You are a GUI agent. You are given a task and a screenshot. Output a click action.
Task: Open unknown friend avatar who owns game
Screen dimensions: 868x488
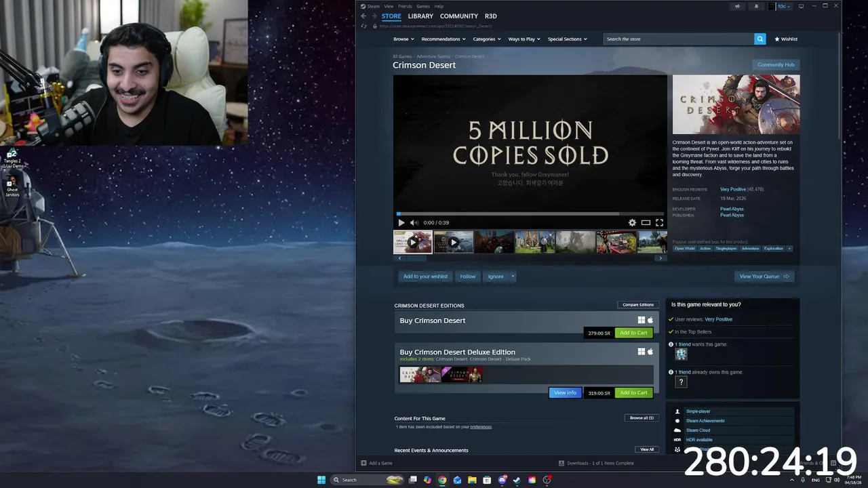coord(681,382)
